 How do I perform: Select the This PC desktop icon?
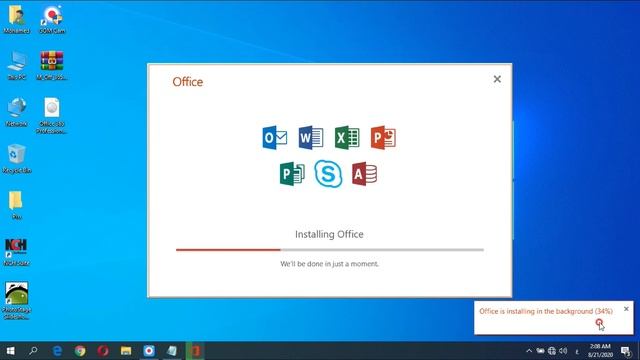pyautogui.click(x=16, y=66)
